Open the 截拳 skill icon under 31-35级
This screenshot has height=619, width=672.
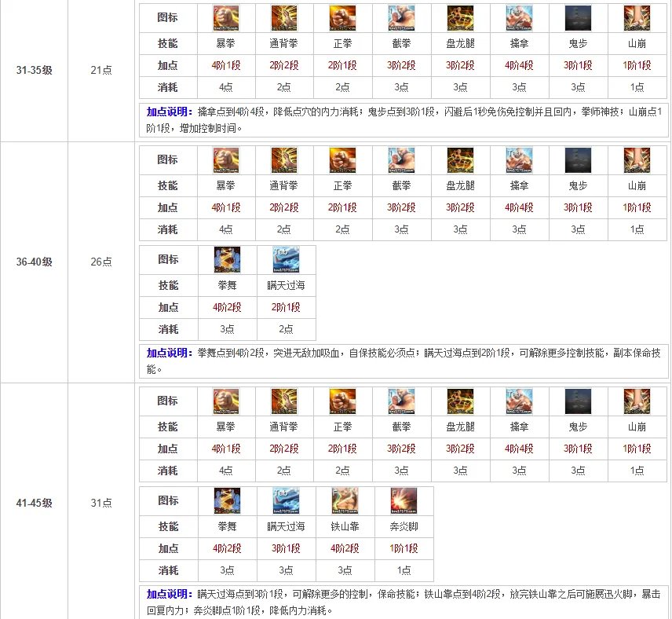(401, 17)
